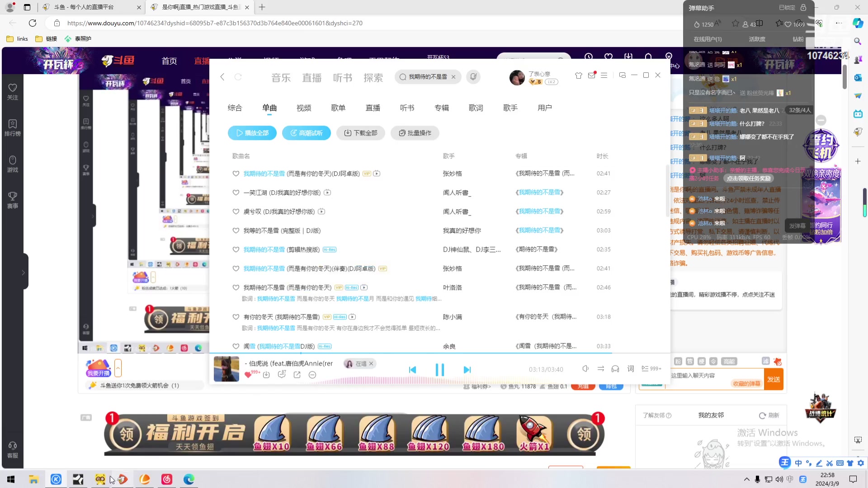
Task: Refresh the music player page
Action: [x=238, y=77]
